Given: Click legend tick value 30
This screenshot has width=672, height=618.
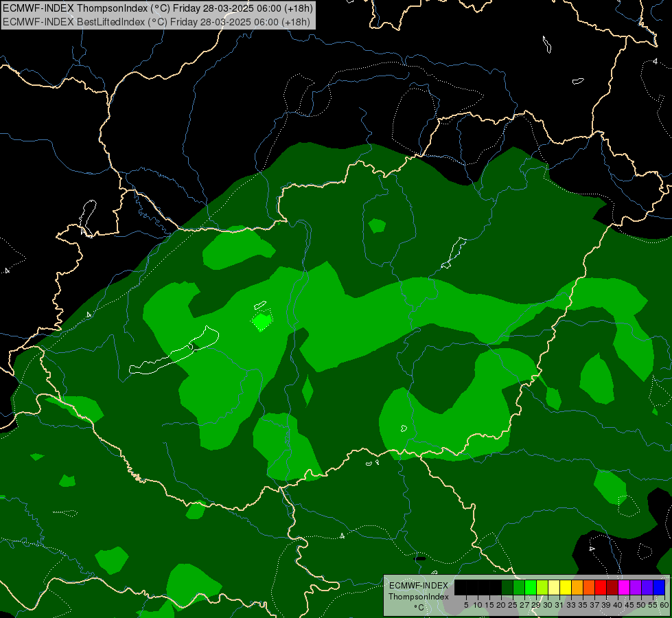Looking at the screenshot, I should point(548,605).
